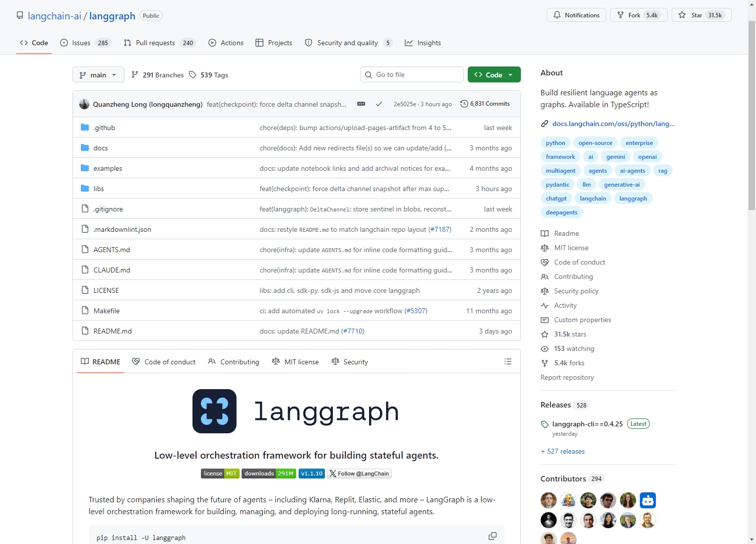Select the open-source topic tag
Image resolution: width=756 pixels, height=544 pixels.
[595, 143]
